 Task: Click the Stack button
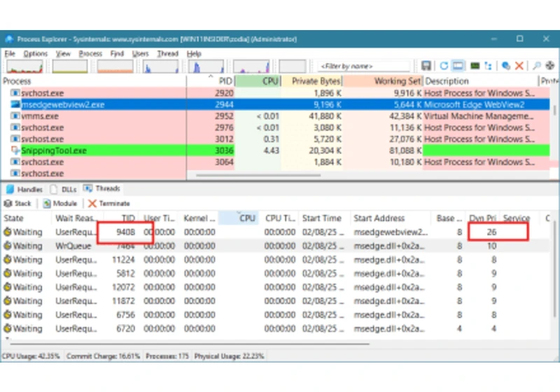18,204
